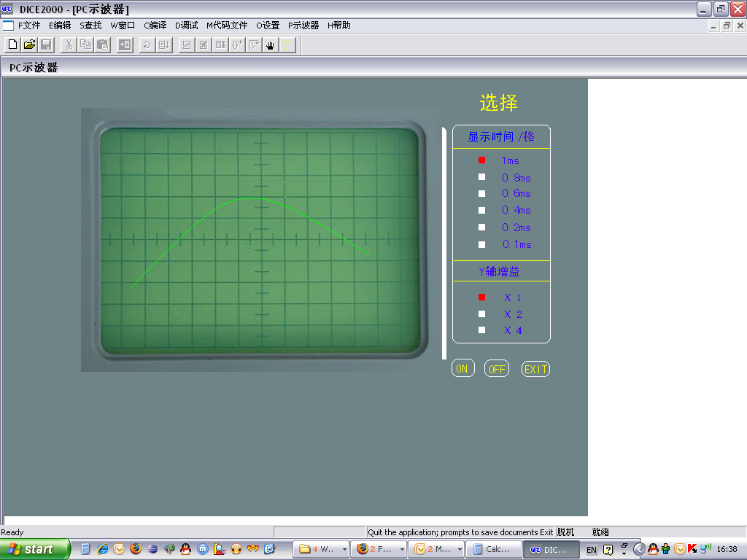Open the F文件 menu
The image size is (747, 560).
coord(29,26)
